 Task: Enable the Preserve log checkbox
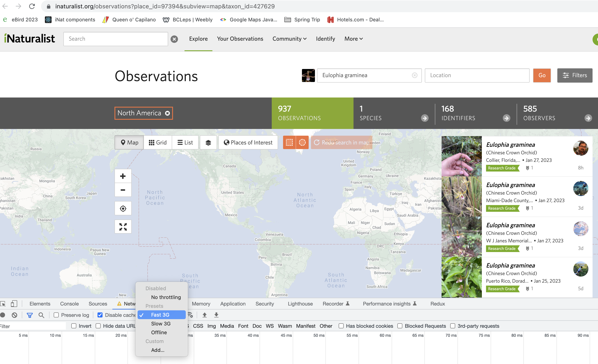click(x=56, y=315)
